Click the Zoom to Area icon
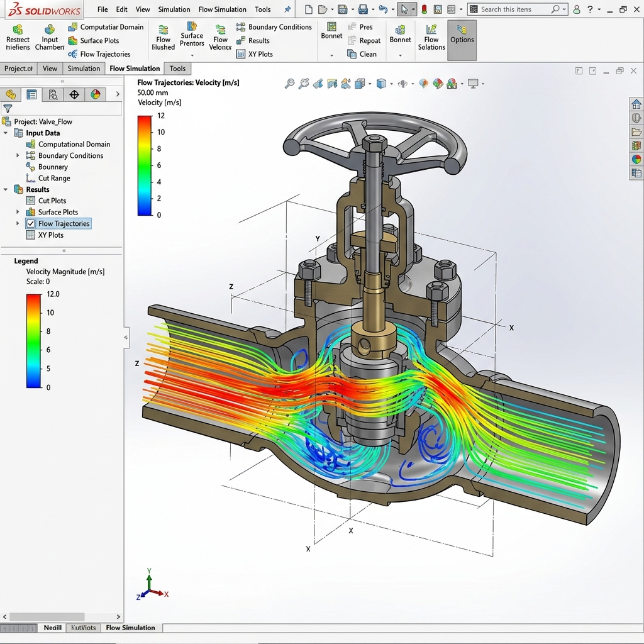The image size is (644, 644). point(304,84)
